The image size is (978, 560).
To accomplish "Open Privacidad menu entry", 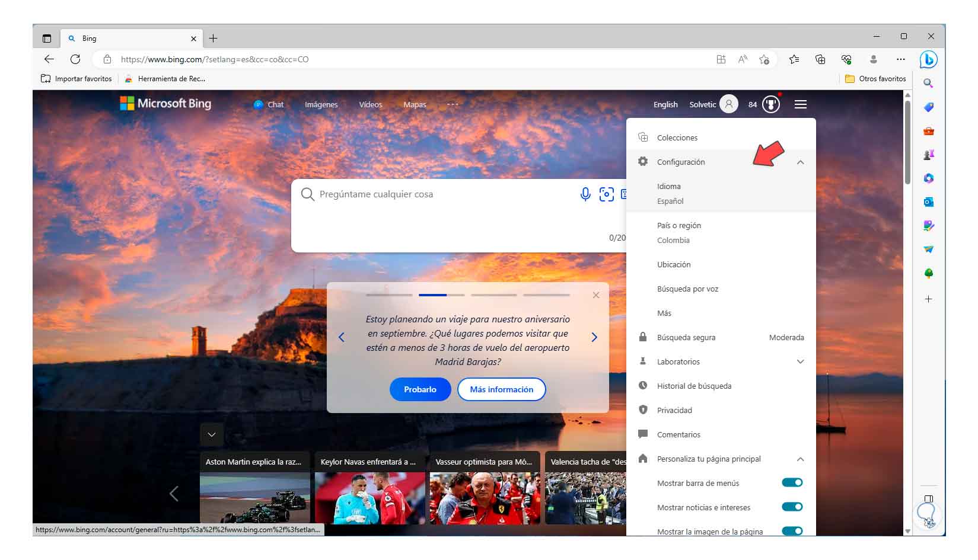I will pos(721,411).
